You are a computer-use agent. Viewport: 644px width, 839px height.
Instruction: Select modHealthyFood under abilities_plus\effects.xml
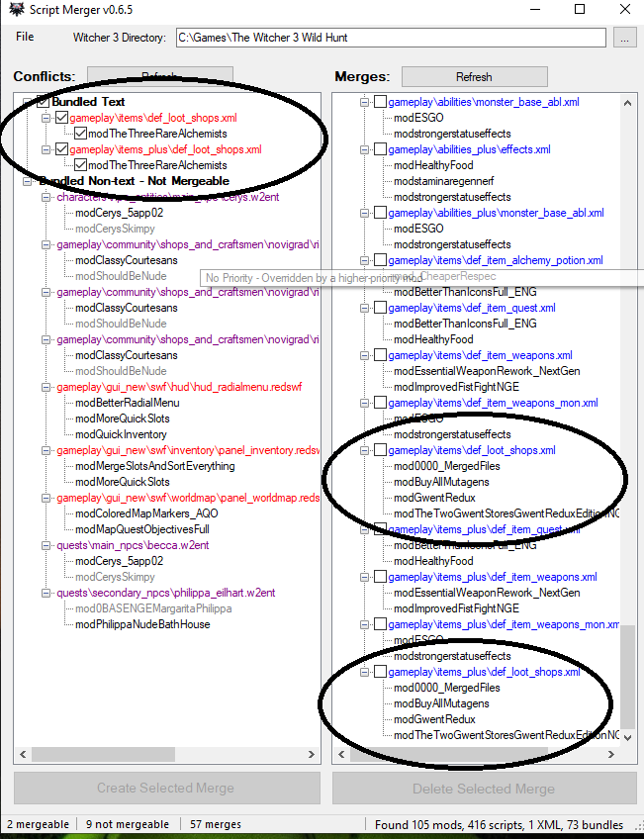click(433, 165)
